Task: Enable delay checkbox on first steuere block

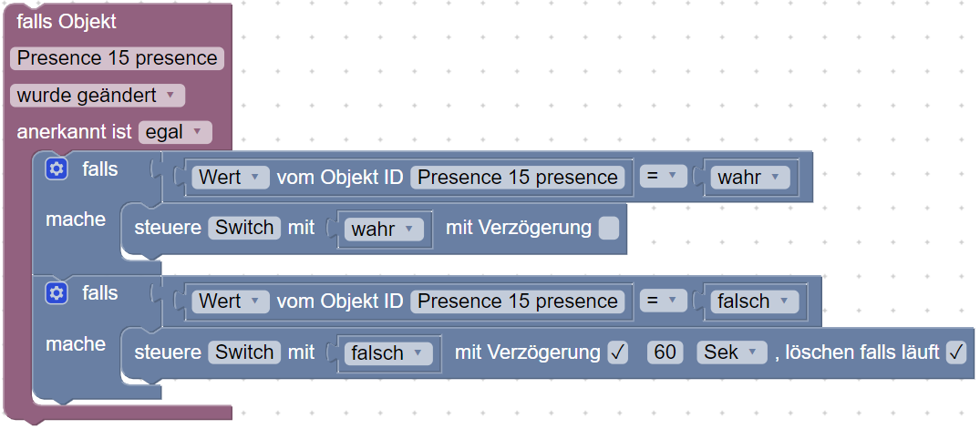Action: tap(609, 228)
